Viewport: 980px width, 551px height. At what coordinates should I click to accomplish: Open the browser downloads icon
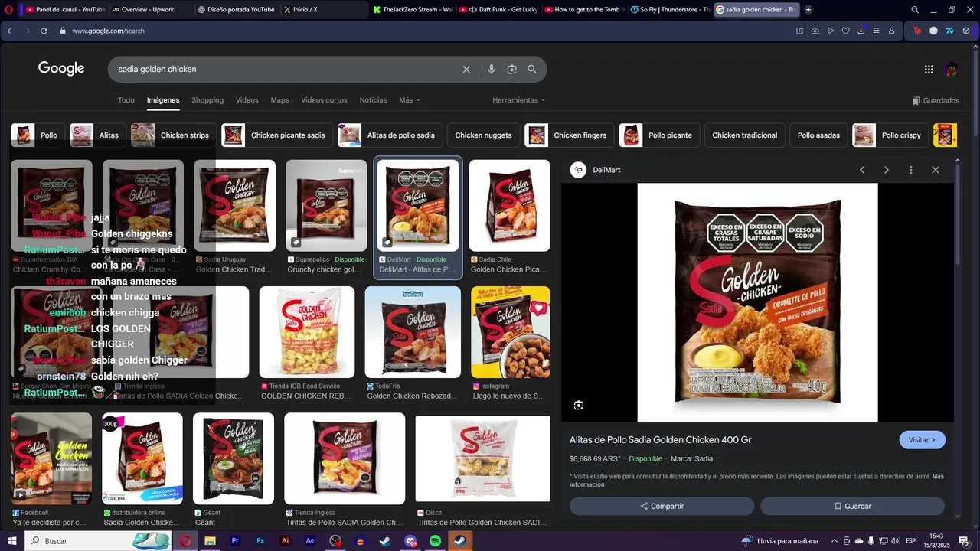tap(861, 31)
